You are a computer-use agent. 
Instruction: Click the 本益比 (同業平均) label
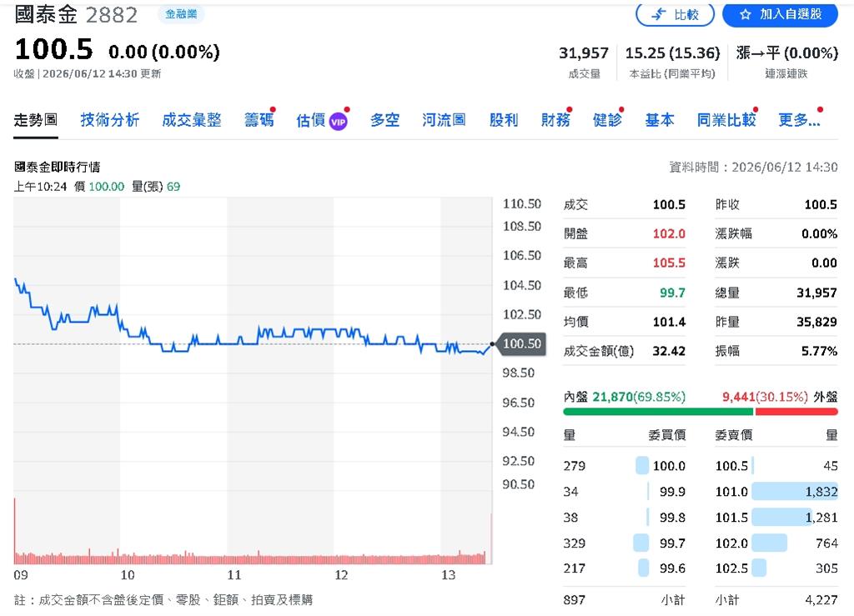(x=672, y=73)
